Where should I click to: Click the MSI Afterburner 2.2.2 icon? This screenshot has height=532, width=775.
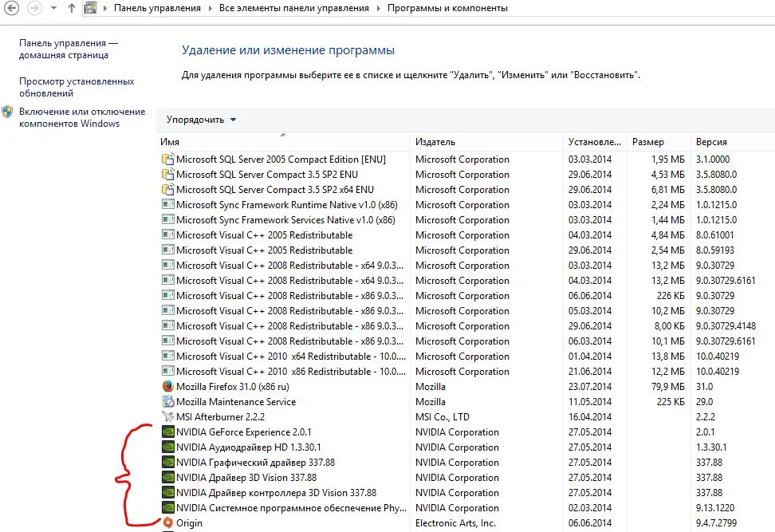167,417
